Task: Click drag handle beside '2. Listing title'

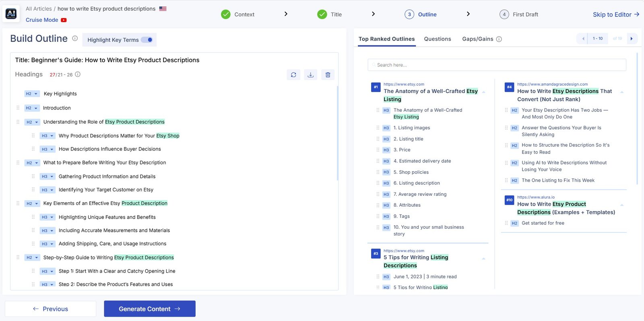Action: 378,139
